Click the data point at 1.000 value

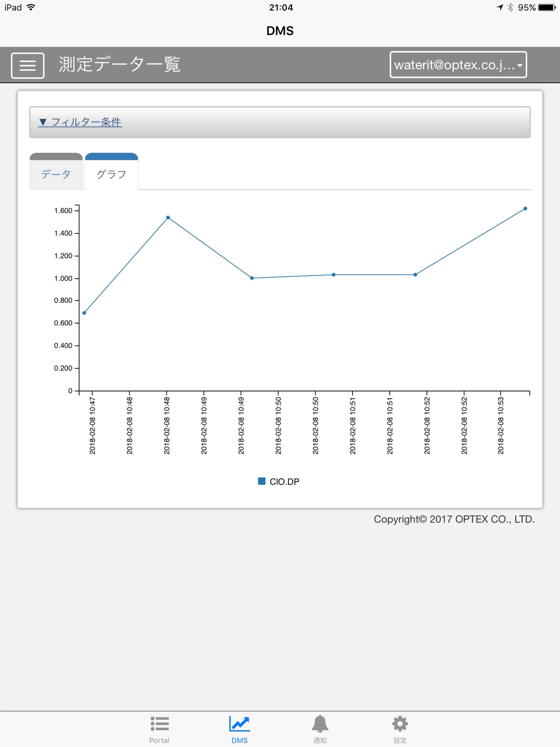click(x=252, y=278)
